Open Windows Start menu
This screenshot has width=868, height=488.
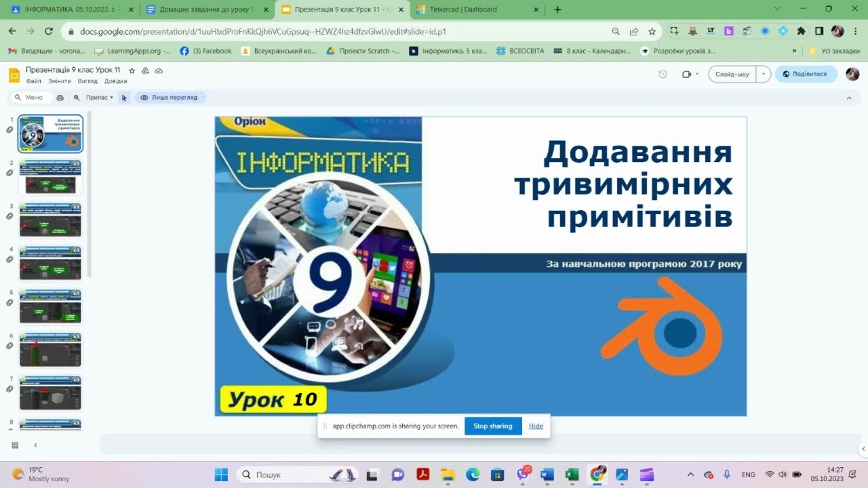221,474
